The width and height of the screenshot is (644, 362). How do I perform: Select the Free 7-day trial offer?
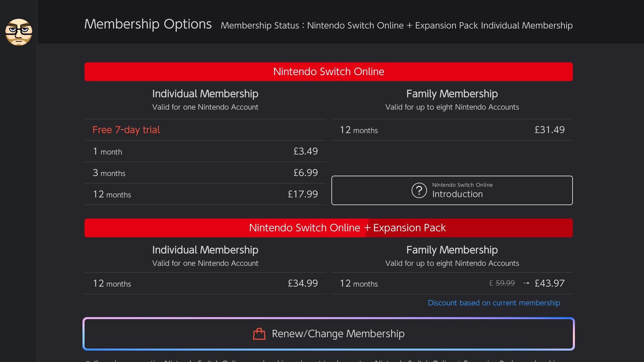pos(205,130)
